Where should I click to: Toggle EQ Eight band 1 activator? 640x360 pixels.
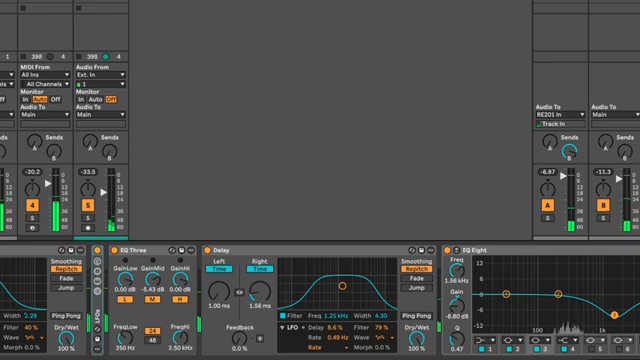point(482,349)
